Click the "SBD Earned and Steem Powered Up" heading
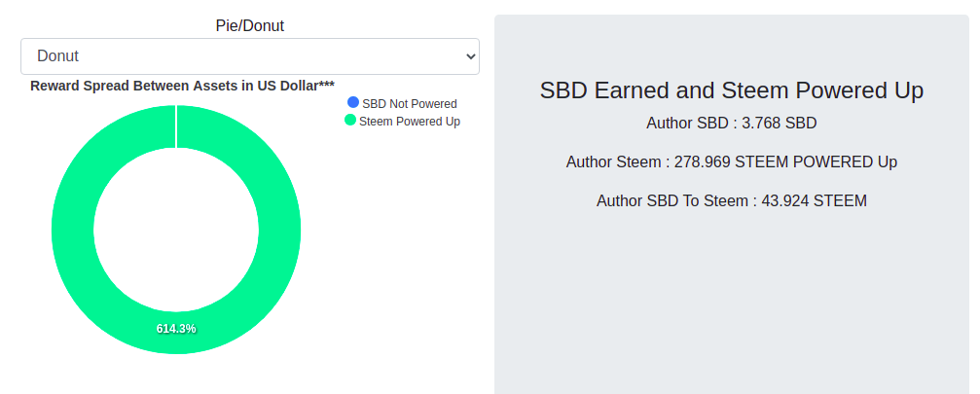This screenshot has width=980, height=394. [x=731, y=90]
